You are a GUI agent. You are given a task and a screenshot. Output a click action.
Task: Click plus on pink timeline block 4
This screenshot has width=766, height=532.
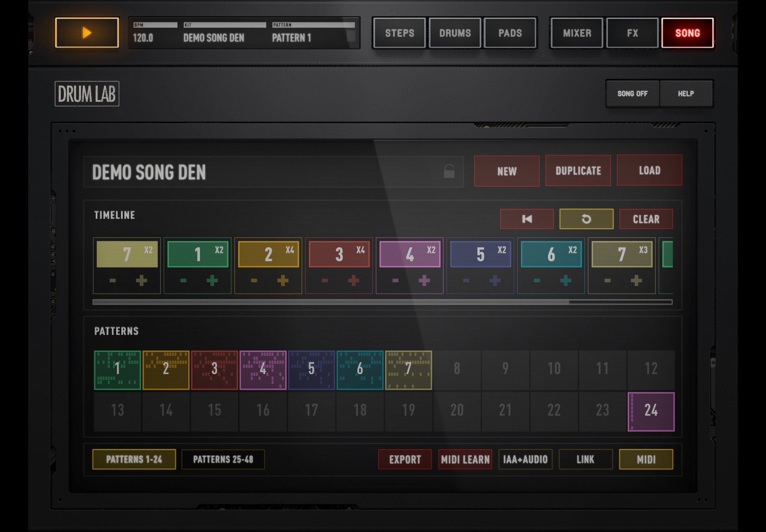[424, 280]
